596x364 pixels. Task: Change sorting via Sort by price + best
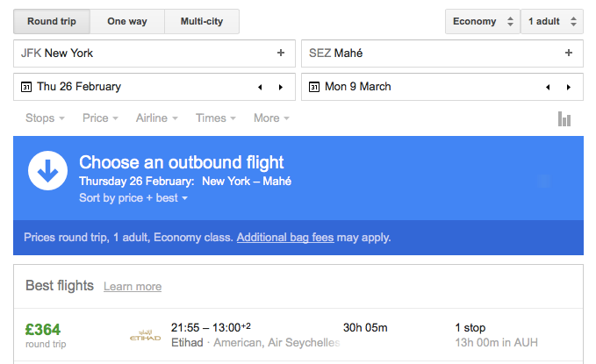point(133,198)
